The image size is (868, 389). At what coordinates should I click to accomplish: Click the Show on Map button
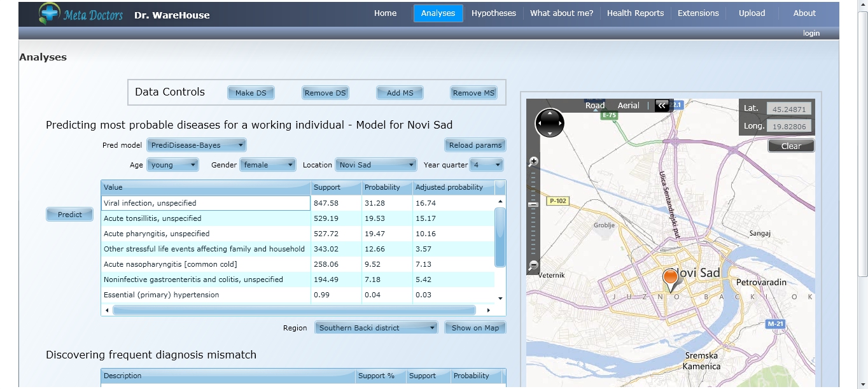click(x=475, y=328)
